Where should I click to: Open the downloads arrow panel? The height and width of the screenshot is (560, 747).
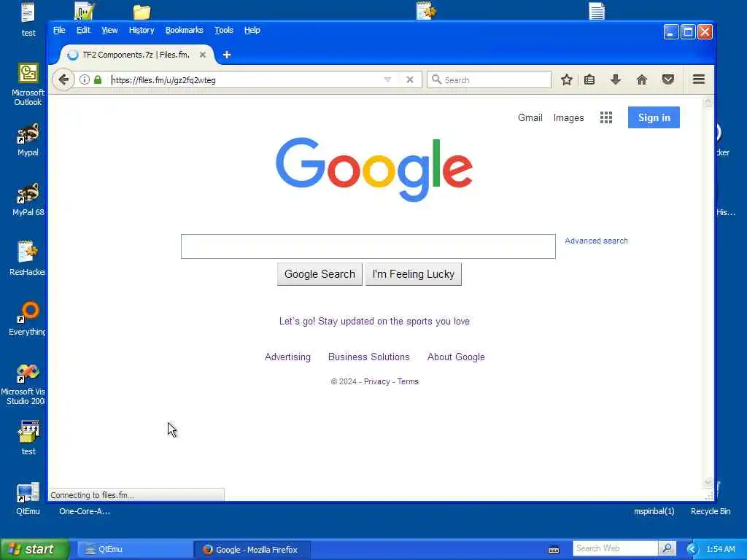pyautogui.click(x=616, y=79)
